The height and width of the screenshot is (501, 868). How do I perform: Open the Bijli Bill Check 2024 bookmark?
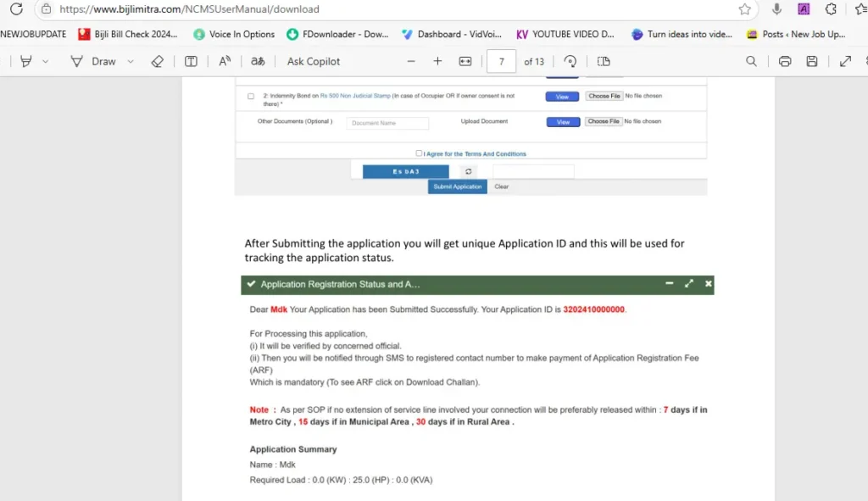point(129,35)
